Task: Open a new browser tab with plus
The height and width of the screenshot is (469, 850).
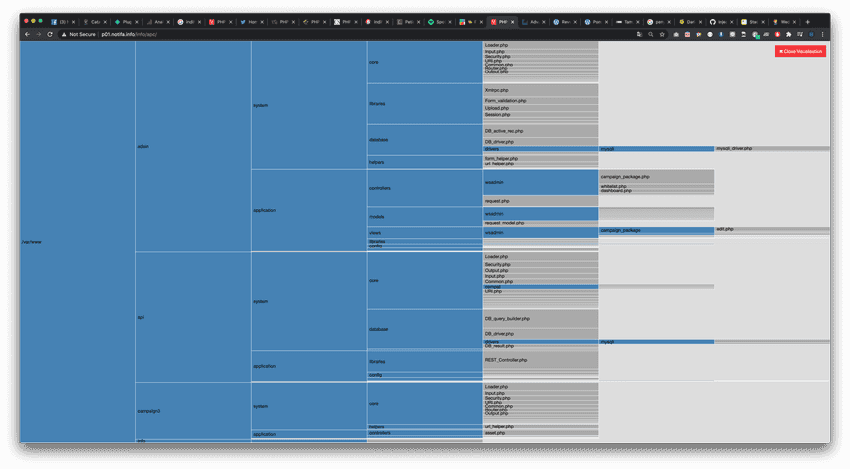Action: pyautogui.click(x=808, y=21)
